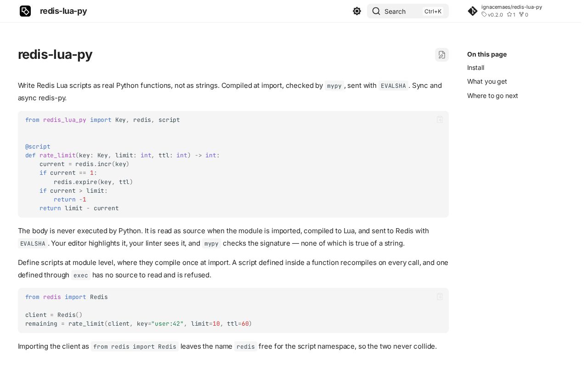The image size is (588, 368).
Task: Jump to What you get section
Action: tap(487, 81)
